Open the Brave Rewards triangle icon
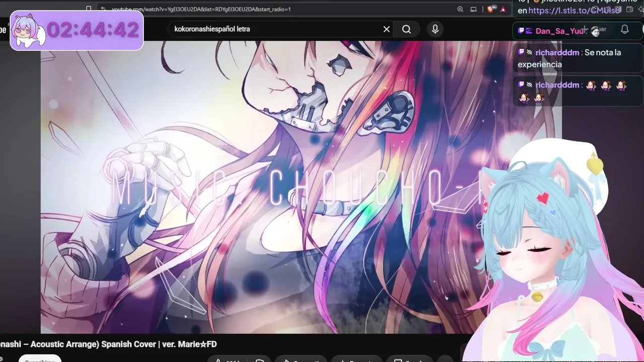The height and width of the screenshot is (362, 644). (503, 9)
